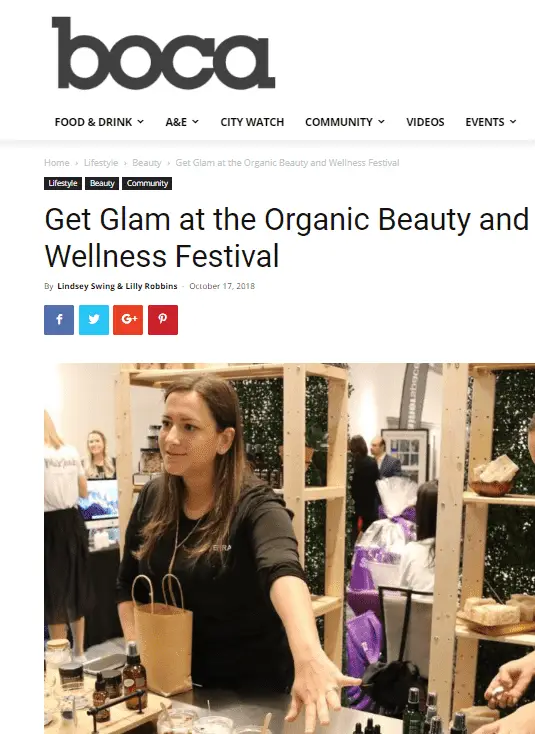Share article on Twitter
Viewport: 535px width, 734px height.
94,320
